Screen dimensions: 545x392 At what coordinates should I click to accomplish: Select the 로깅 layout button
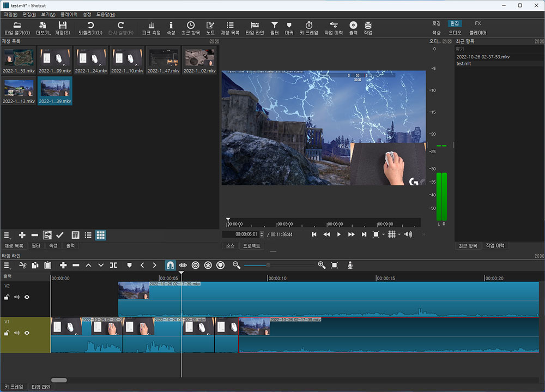click(437, 23)
